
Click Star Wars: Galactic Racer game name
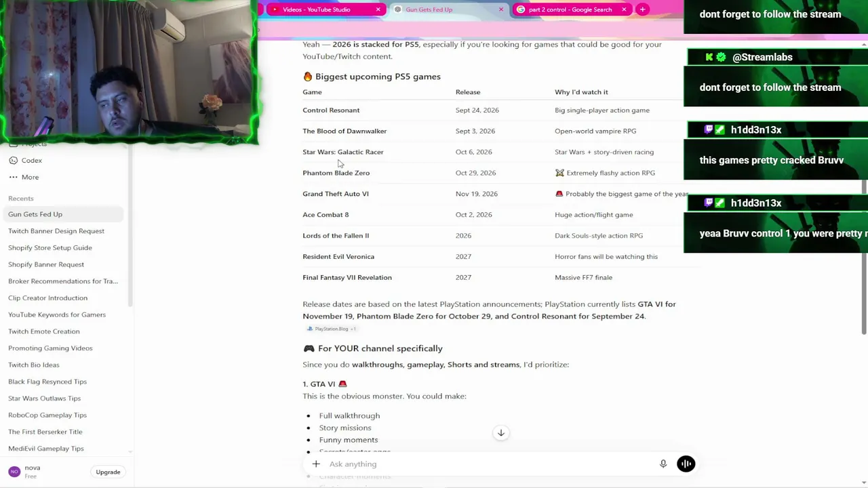(x=343, y=152)
